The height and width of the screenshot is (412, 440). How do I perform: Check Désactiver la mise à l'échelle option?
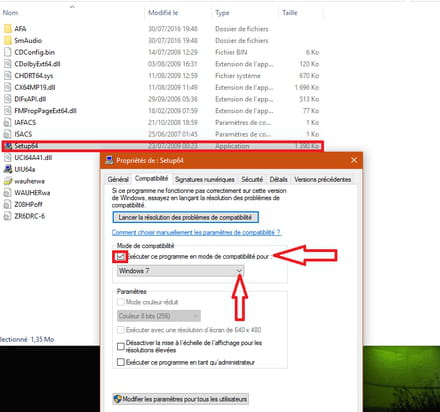coord(121,346)
